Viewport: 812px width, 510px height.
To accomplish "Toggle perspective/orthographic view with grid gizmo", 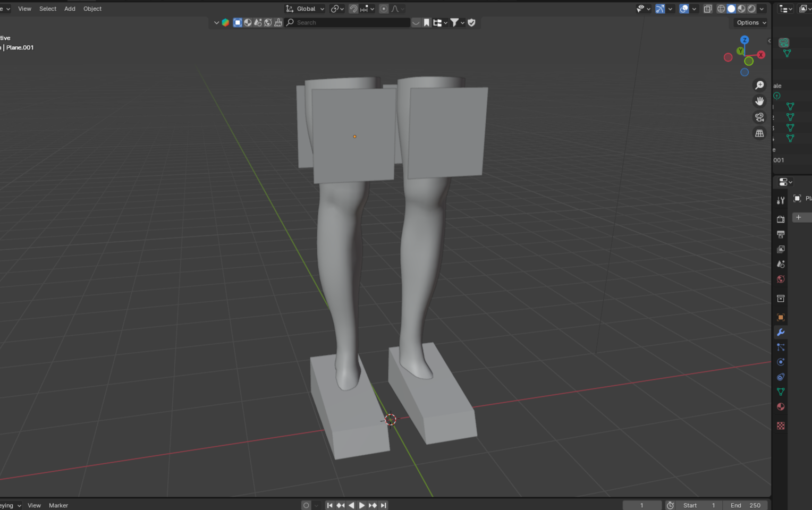I will click(x=759, y=133).
